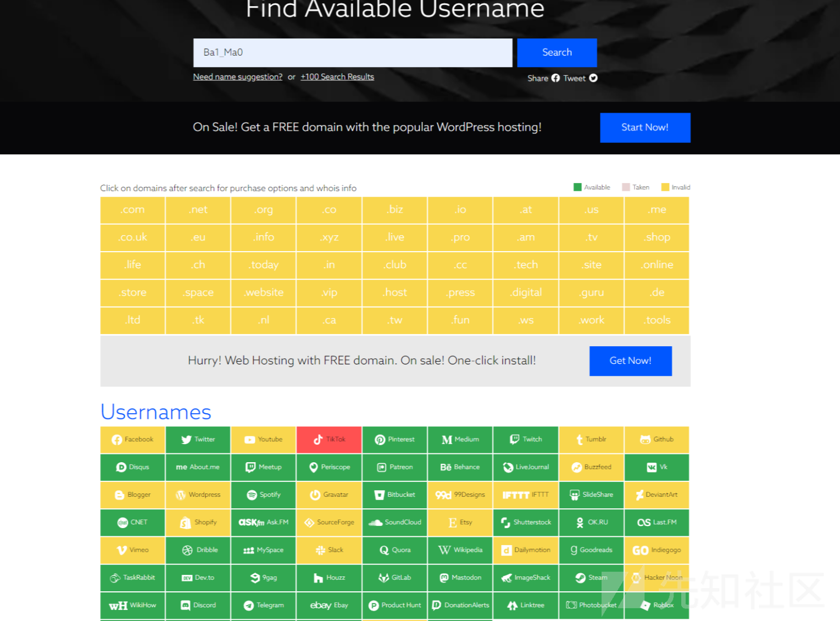Screen dimensions: 840x621
Task: Open the Patreon username tile
Action: [x=395, y=467]
